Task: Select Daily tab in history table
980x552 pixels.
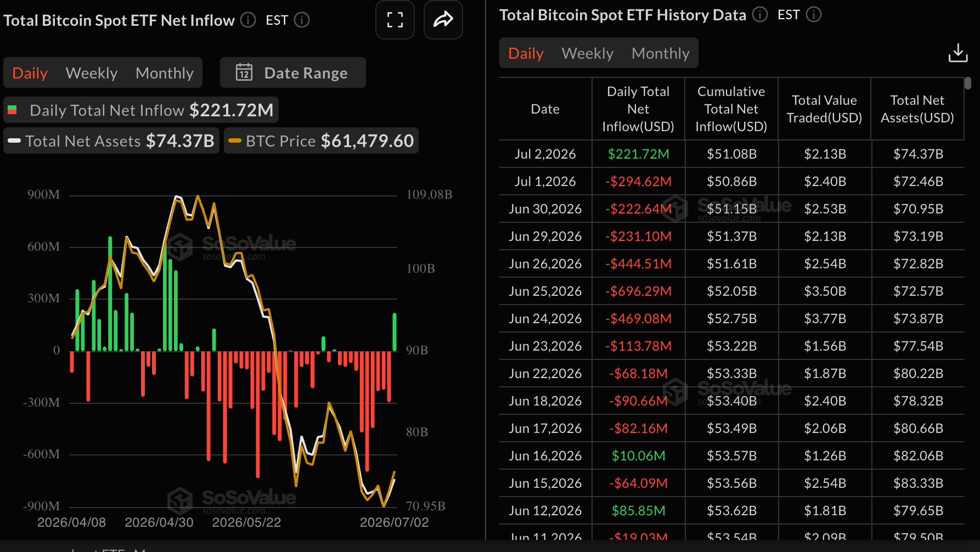Action: (x=526, y=53)
